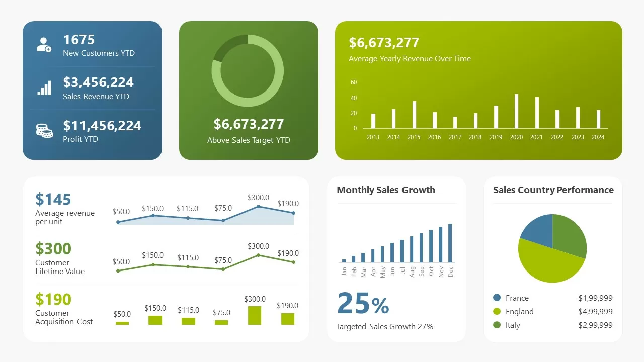Click the $145 average revenue value

53,199
